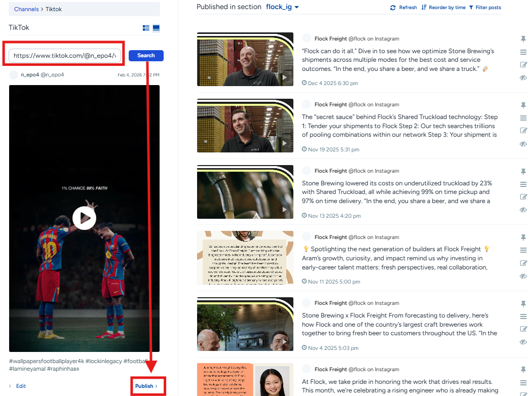Focus the TikTok URL input field

[x=65, y=56]
